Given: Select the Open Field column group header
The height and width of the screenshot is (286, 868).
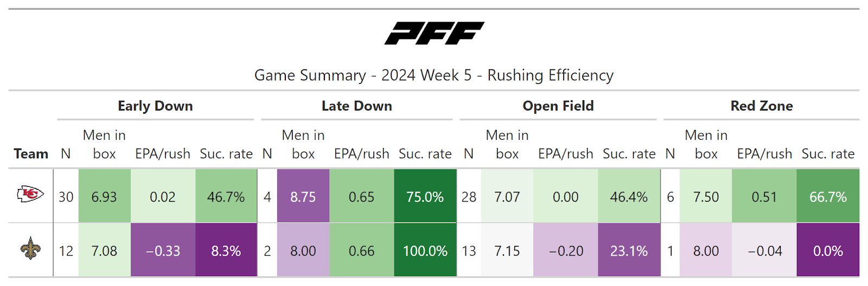Looking at the screenshot, I should point(558,106).
